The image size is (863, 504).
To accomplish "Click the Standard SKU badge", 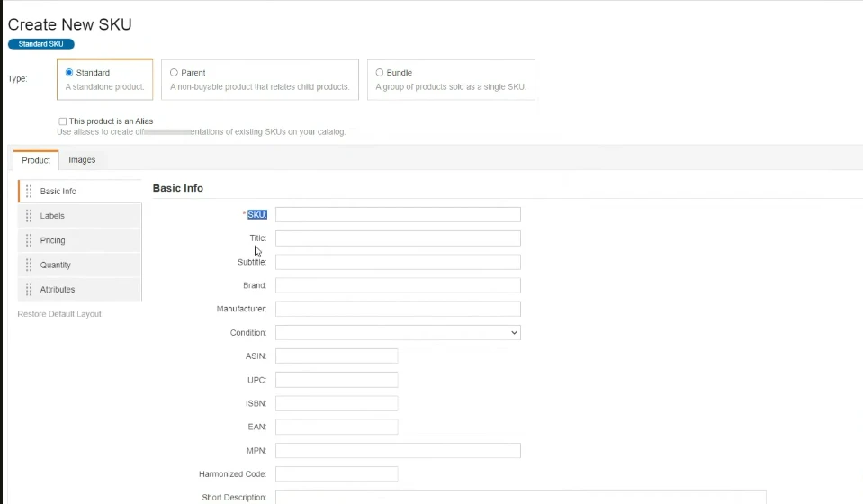I will pyautogui.click(x=41, y=44).
